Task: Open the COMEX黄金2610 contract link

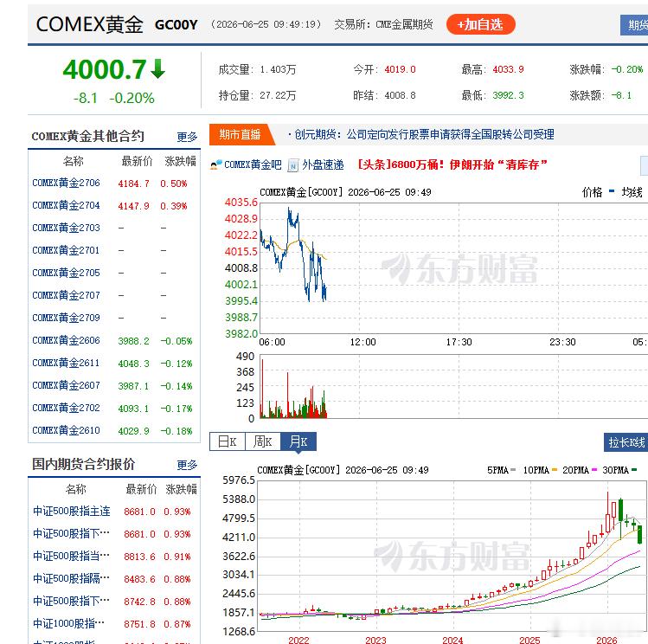Action: (x=66, y=431)
